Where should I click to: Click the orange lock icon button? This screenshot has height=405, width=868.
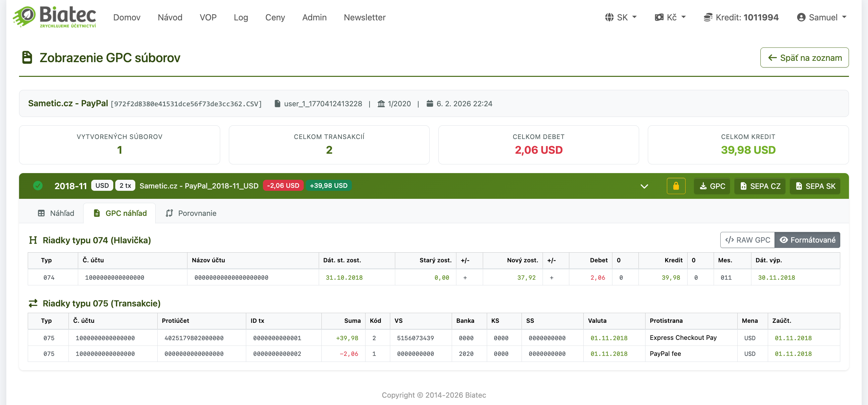coord(676,186)
